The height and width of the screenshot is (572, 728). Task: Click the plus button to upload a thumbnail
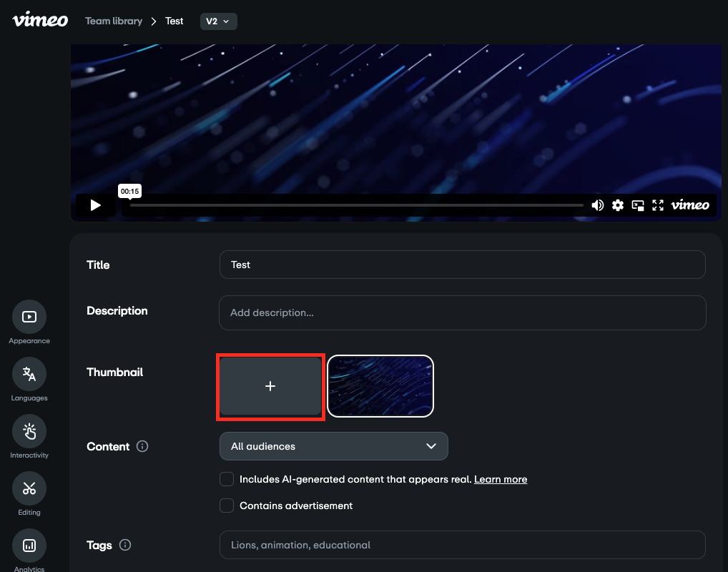coord(270,386)
